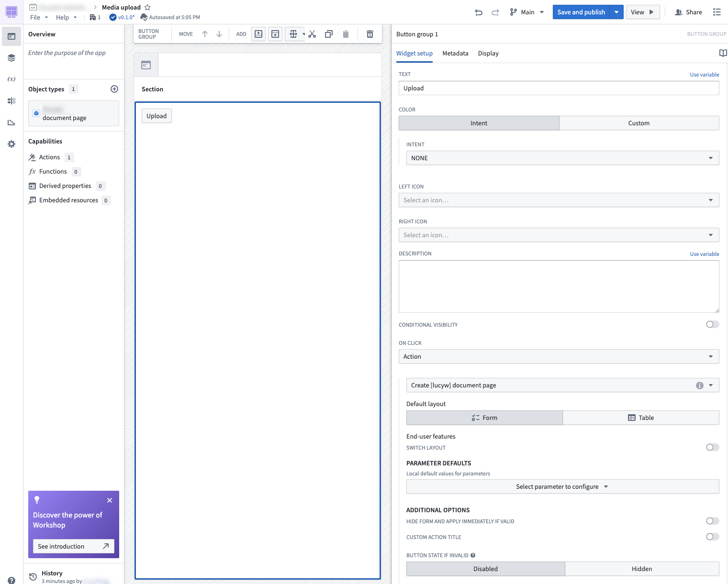The image size is (728, 584).
Task: Open the File menu
Action: 35,17
